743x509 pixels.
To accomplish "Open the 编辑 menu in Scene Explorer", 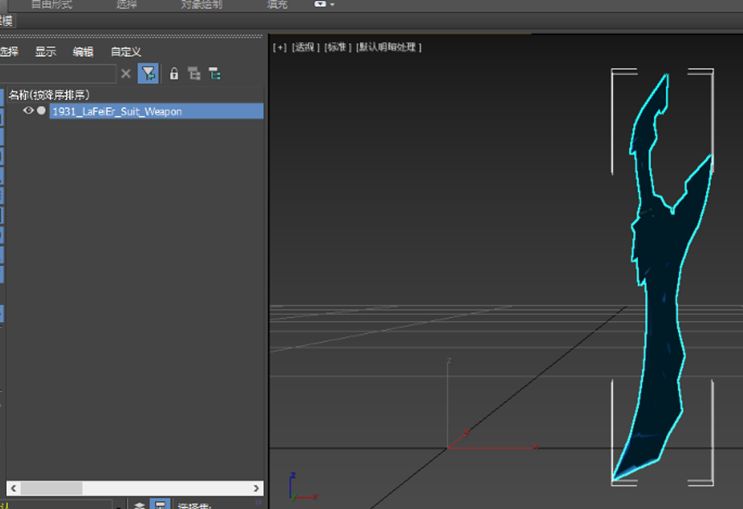I will tap(83, 52).
